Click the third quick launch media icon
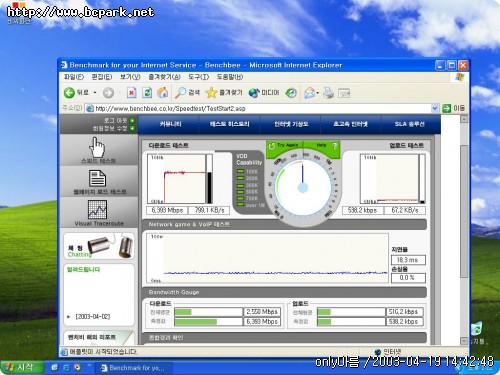 77,367
